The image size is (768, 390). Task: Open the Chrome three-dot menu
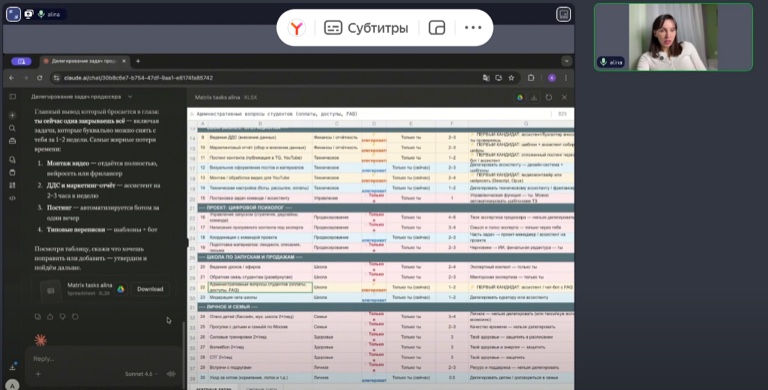click(566, 78)
